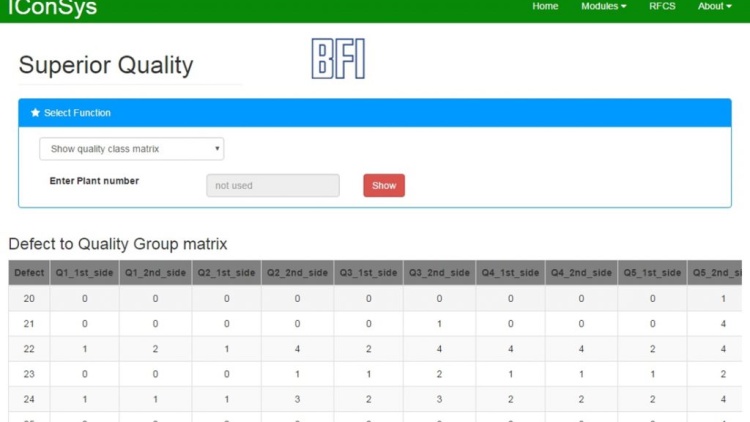Click the Enter Plant number input field
This screenshot has height=422, width=750.
272,185
